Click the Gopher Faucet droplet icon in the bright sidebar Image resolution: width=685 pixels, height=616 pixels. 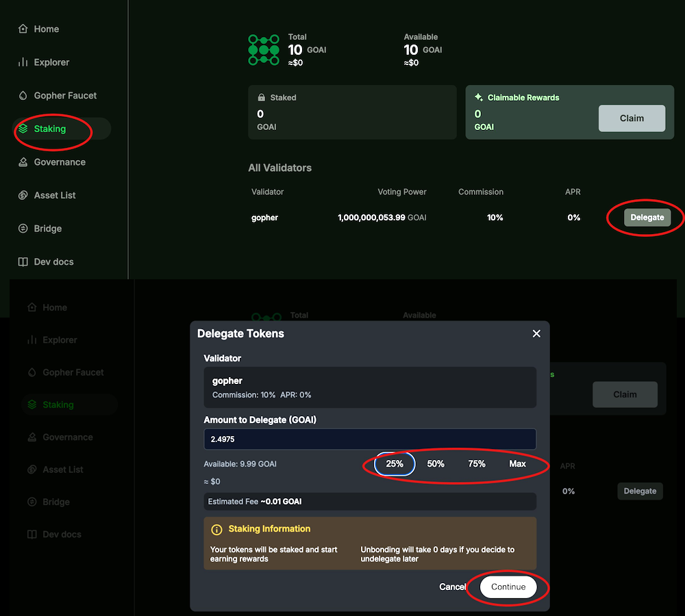pyautogui.click(x=23, y=96)
